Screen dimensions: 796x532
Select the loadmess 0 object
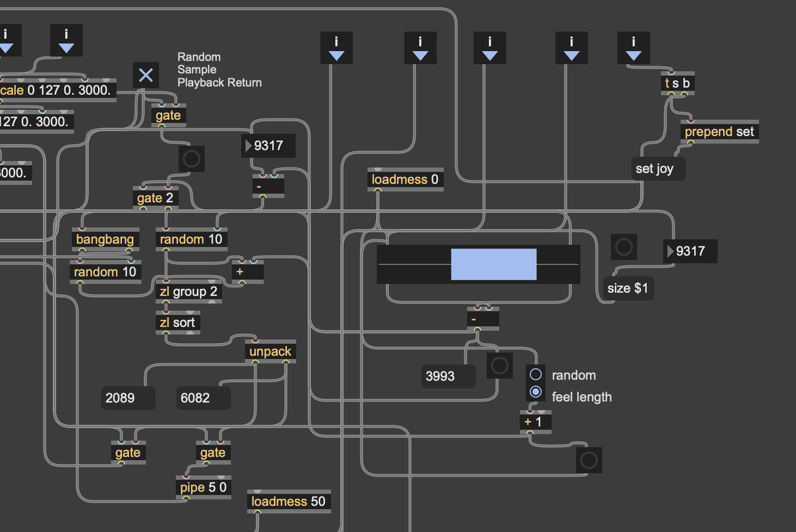pos(406,180)
